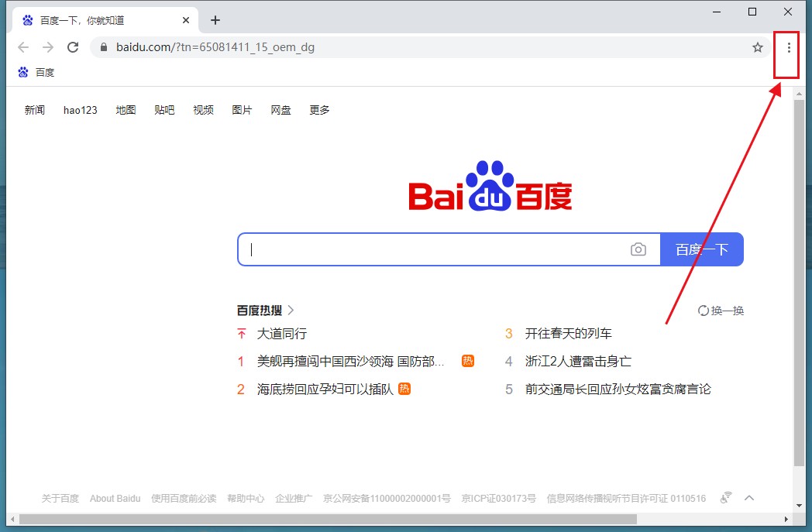
Task: Click the vertical scrollbar thumb
Action: coord(799,283)
